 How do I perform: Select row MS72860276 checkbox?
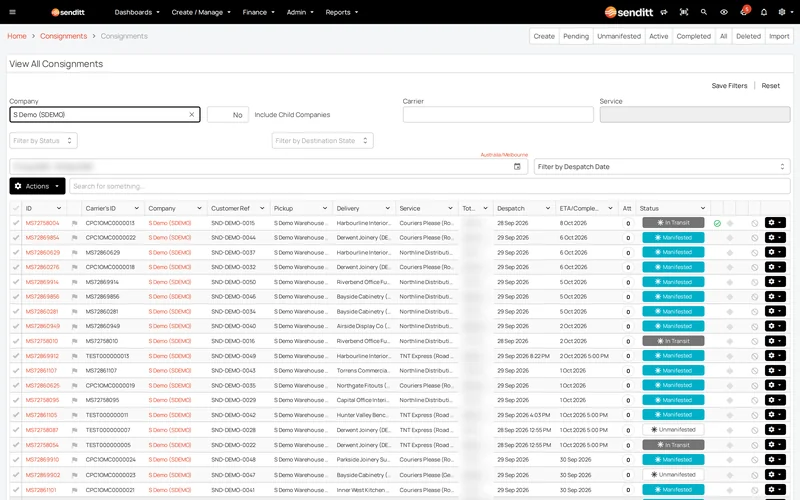pyautogui.click(x=16, y=267)
